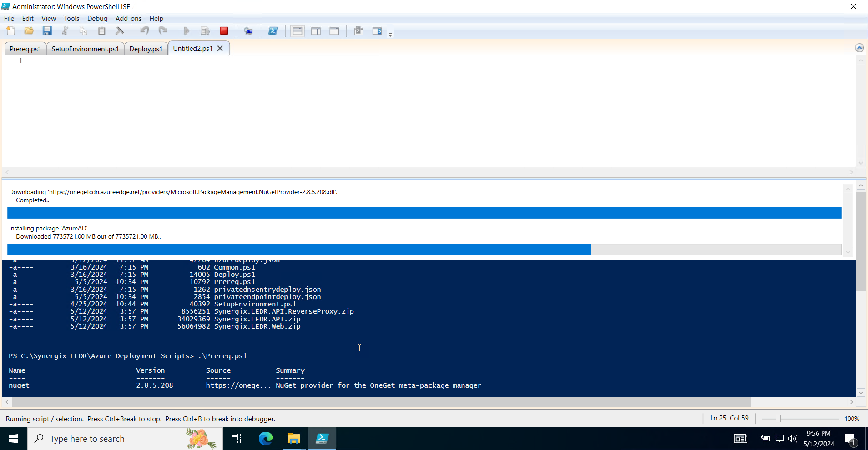868x450 pixels.
Task: Click Synergix.LEDR.API.ReverseProxy.zip file name
Action: [284, 311]
